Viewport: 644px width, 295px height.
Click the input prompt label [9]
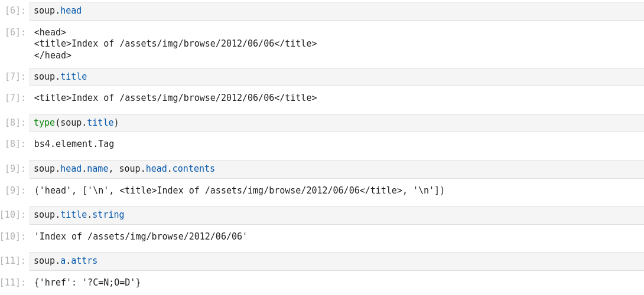pos(15,169)
